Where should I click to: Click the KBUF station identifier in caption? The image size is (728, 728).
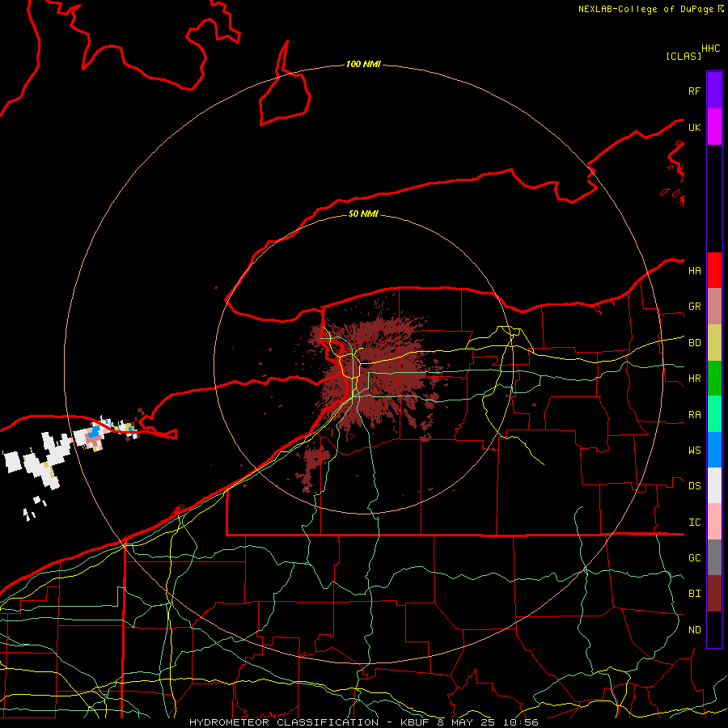(417, 722)
